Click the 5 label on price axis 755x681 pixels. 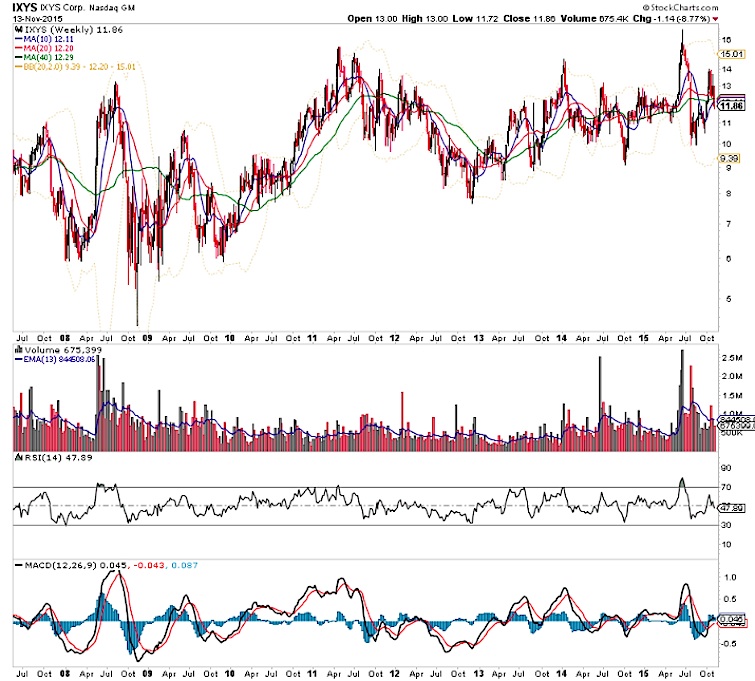pyautogui.click(x=728, y=299)
